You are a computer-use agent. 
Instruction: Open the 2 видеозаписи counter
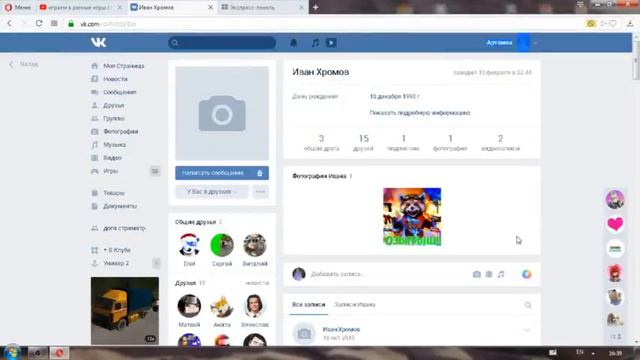(500, 143)
